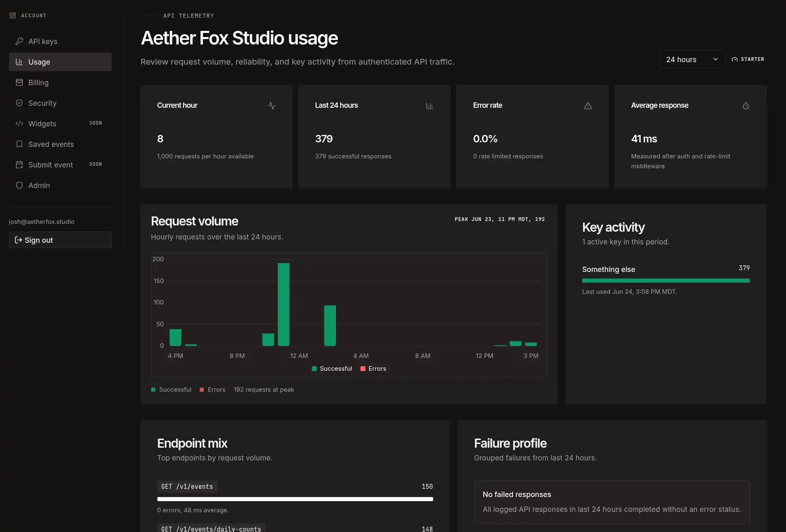Click the Last 24 hours chart icon

click(x=429, y=106)
